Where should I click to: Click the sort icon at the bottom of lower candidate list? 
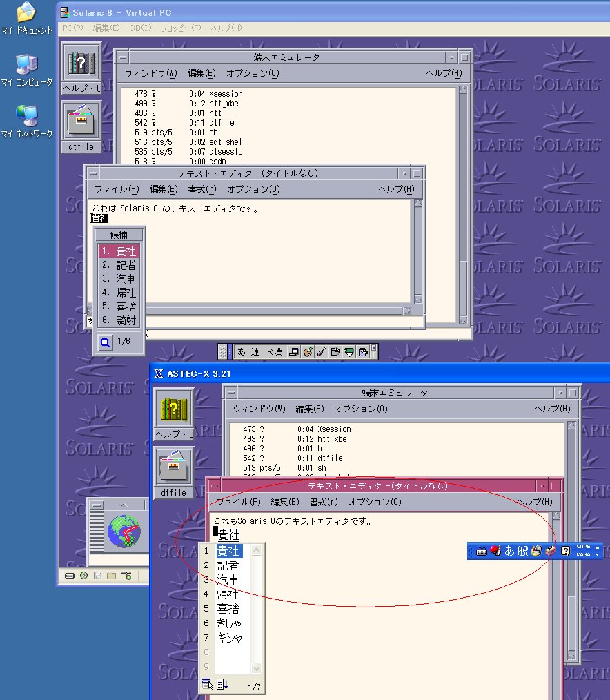click(x=222, y=684)
